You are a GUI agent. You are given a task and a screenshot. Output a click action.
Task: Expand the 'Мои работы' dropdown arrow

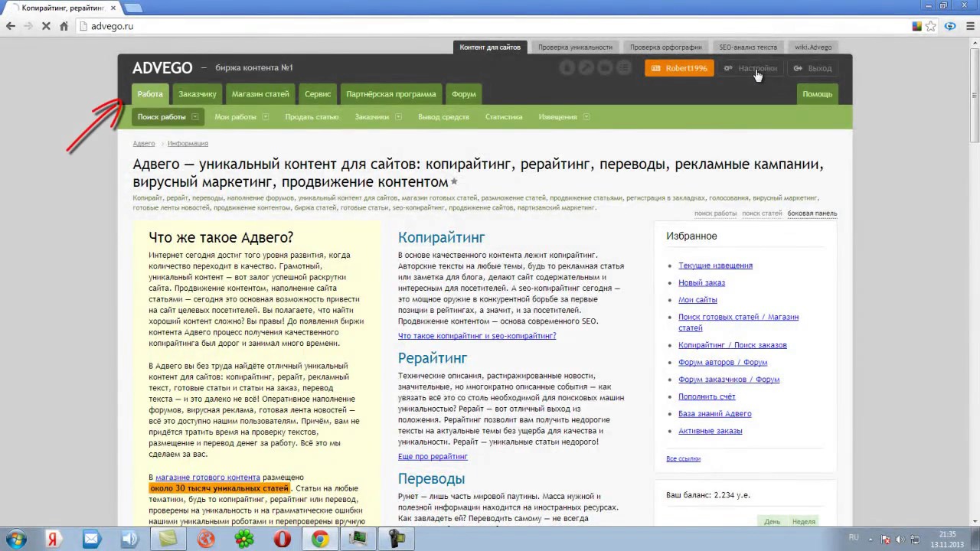pyautogui.click(x=265, y=117)
